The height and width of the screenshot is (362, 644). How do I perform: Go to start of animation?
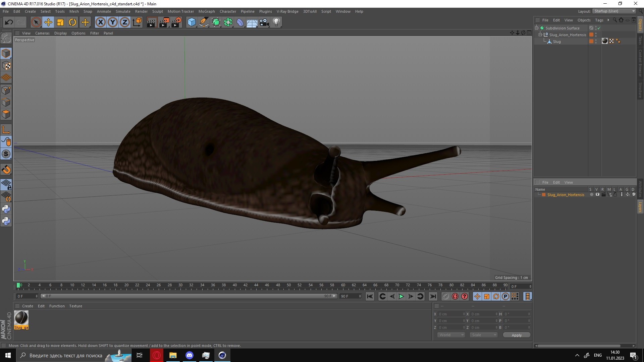tap(370, 296)
